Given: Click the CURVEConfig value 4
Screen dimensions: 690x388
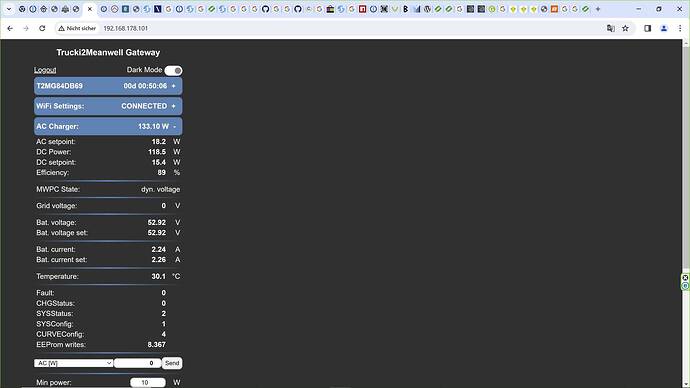Looking at the screenshot, I should (x=164, y=334).
